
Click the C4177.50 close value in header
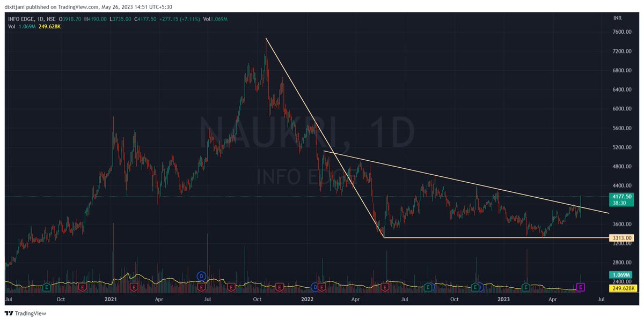145,19
